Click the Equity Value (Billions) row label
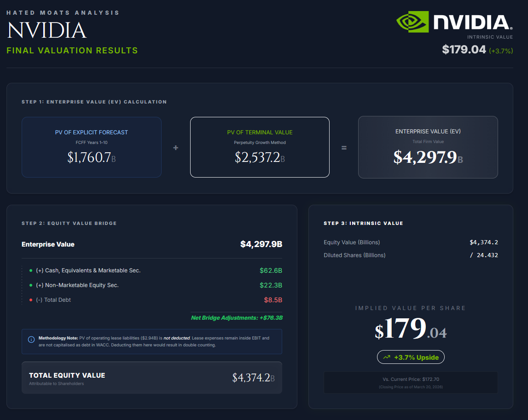Screen dimensions: 528x420 click(352, 242)
